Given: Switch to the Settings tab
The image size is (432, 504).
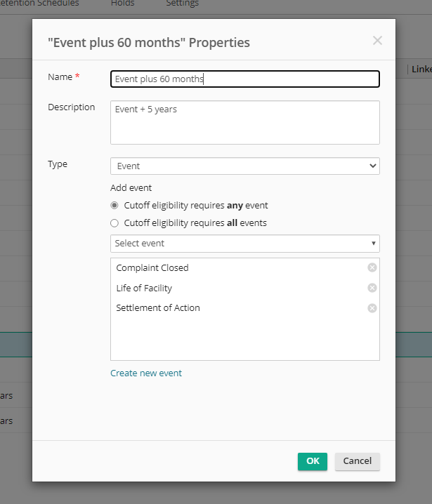Looking at the screenshot, I should (183, 4).
